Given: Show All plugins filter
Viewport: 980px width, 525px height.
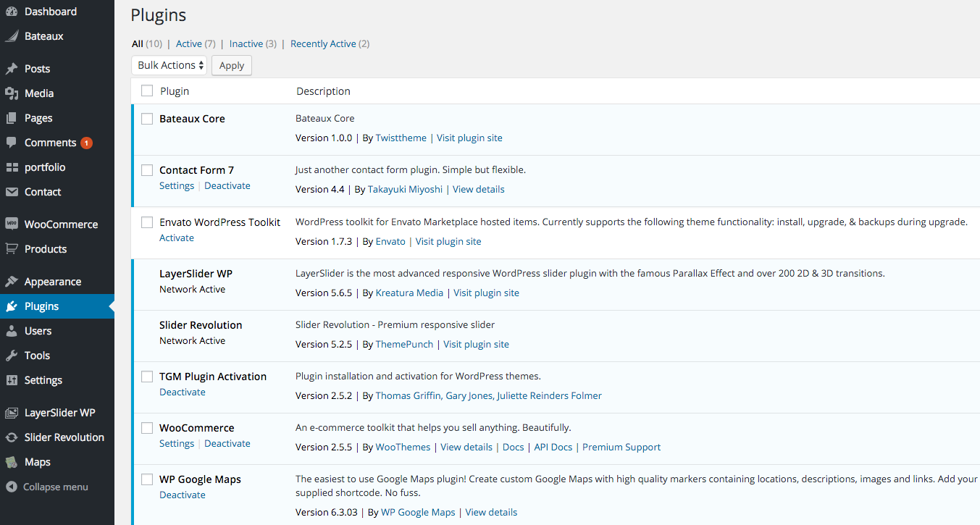Looking at the screenshot, I should pyautogui.click(x=138, y=43).
